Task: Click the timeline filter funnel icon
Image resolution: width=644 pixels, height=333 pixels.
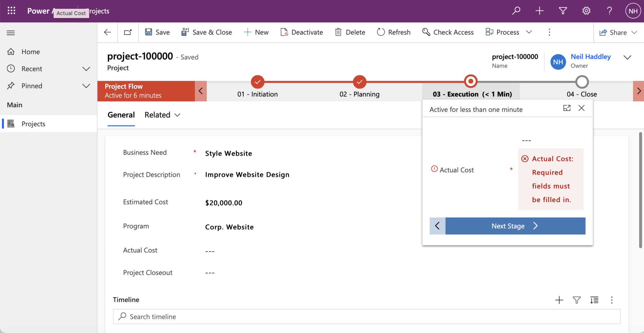Action: pos(576,300)
